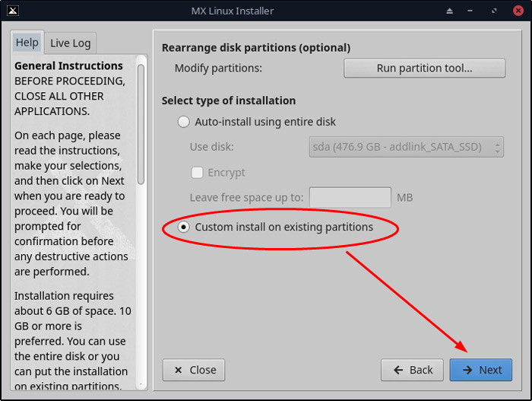Minimize the MX Linux Installer window
Screen dimensions: 532x401
pos(473,11)
